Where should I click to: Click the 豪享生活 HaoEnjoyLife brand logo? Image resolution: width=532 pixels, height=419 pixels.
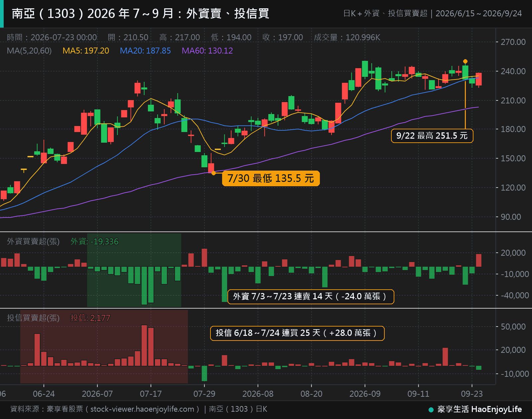(475, 409)
